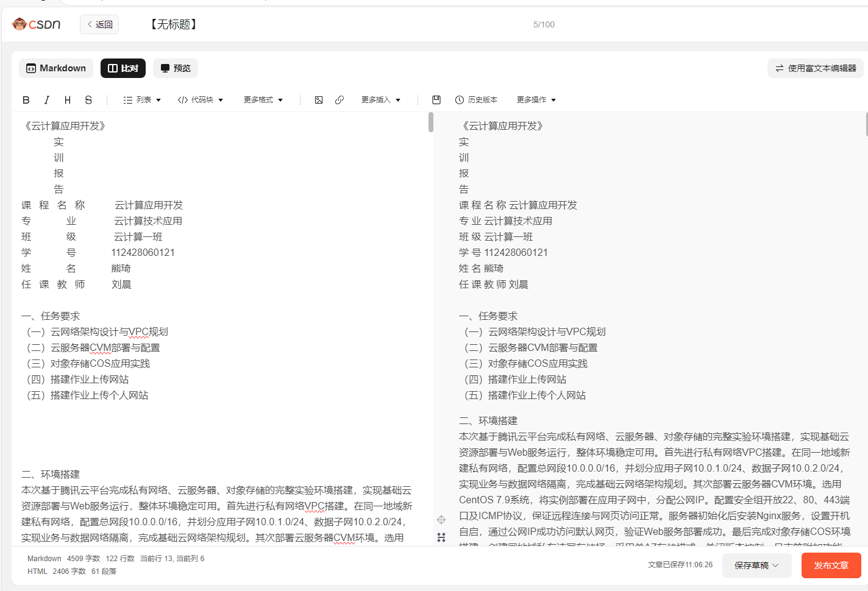Insert a heading with H icon

68,100
